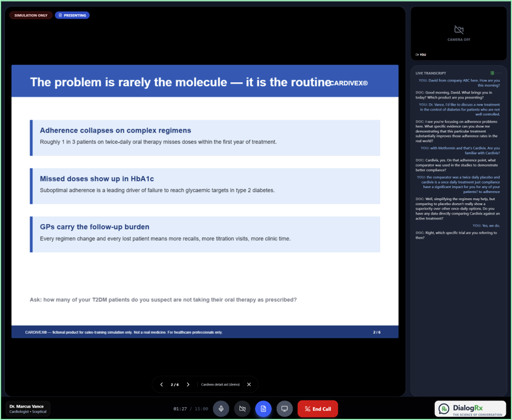The height and width of the screenshot is (420, 512).
Task: Click the Simulation Only badge
Action: pos(30,15)
